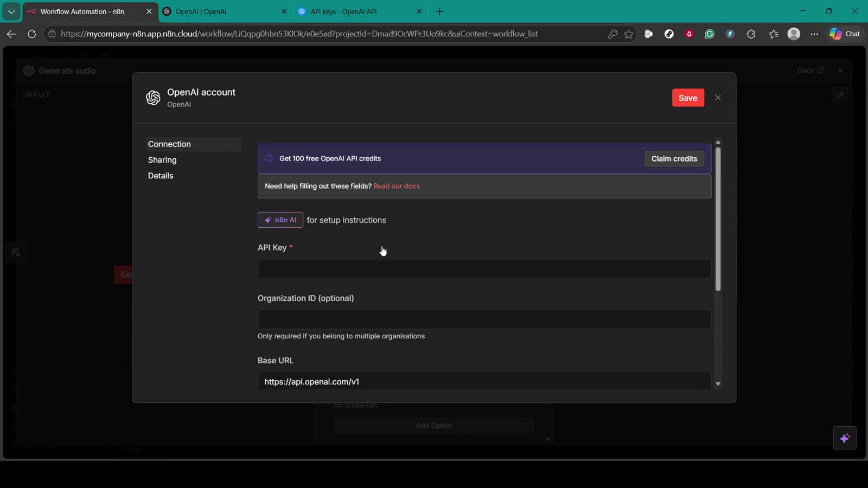Open the Details section
The height and width of the screenshot is (488, 868).
click(x=161, y=176)
